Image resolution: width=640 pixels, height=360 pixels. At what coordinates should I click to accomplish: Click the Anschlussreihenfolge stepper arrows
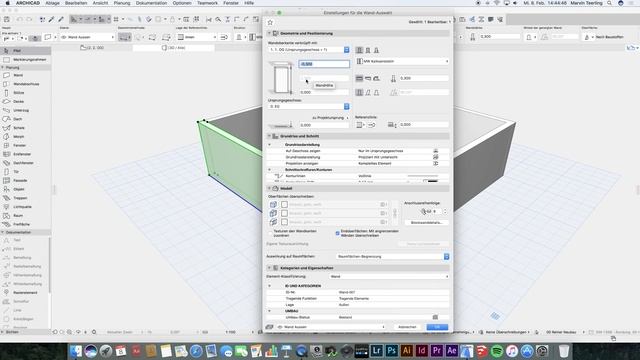(x=445, y=211)
